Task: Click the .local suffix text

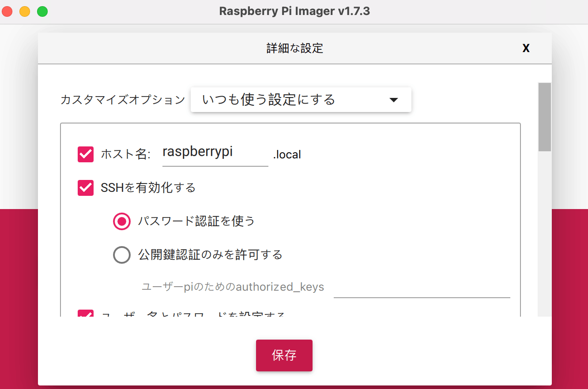Action: [287, 155]
